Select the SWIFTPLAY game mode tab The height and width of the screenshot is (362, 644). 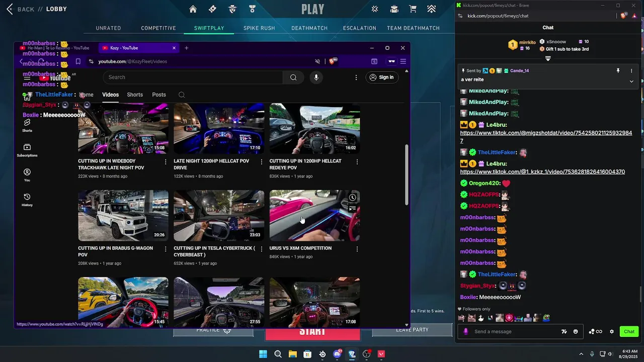(x=209, y=28)
